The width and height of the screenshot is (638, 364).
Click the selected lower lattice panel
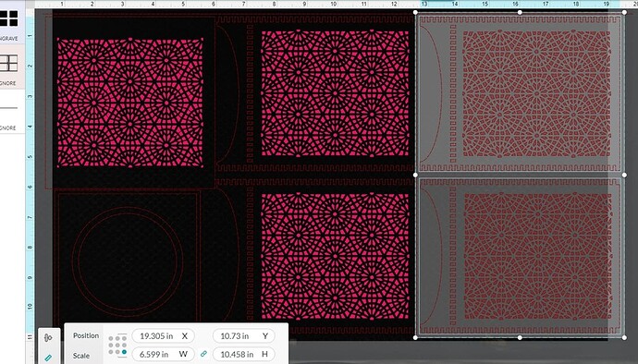pyautogui.click(x=537, y=256)
